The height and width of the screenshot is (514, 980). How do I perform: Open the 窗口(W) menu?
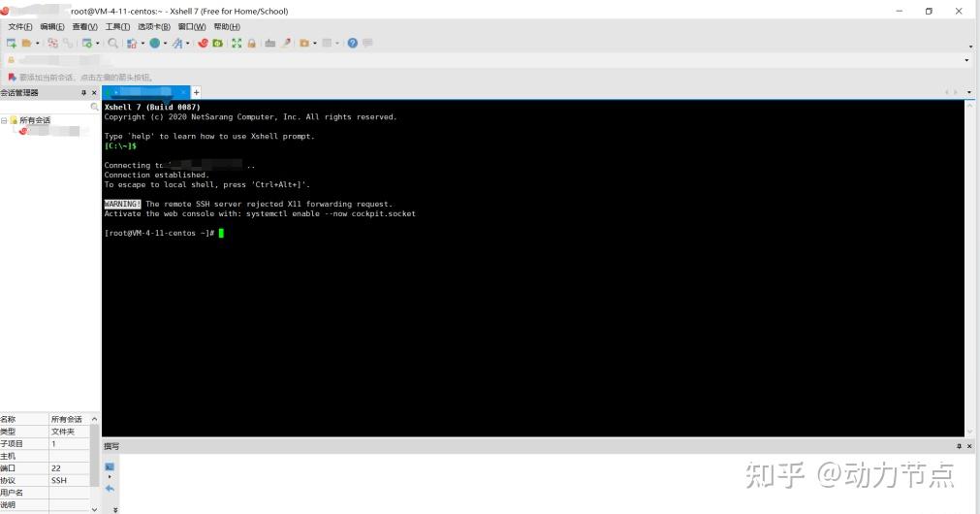[192, 27]
